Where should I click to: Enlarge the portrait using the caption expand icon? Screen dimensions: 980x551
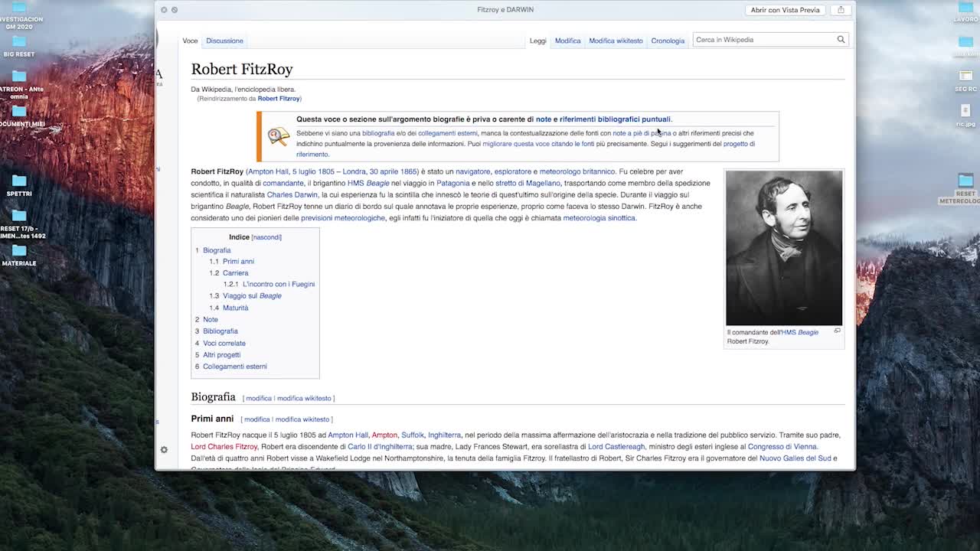[837, 331]
